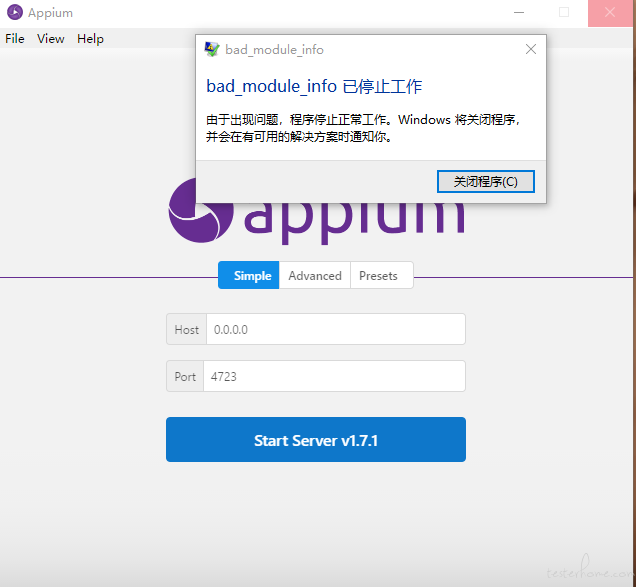
Task: Click the Host input field
Action: click(336, 329)
